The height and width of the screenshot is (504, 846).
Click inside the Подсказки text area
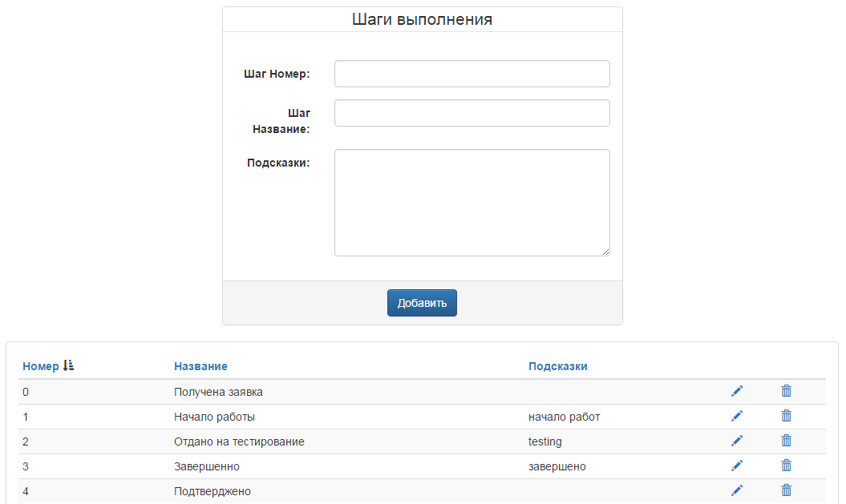(x=472, y=203)
